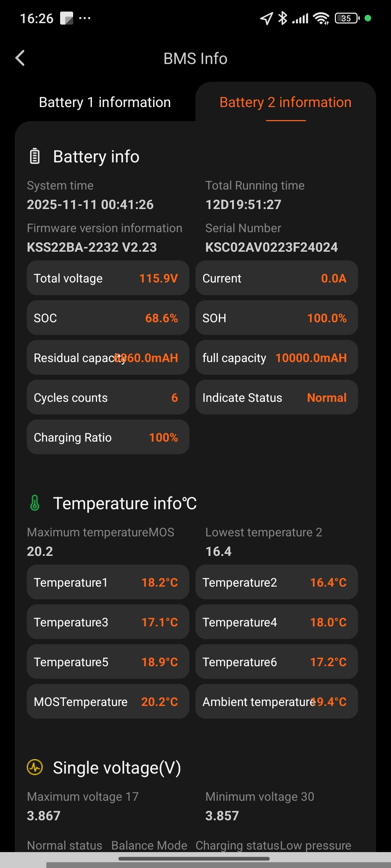Tap the back arrow icon

pyautogui.click(x=20, y=58)
